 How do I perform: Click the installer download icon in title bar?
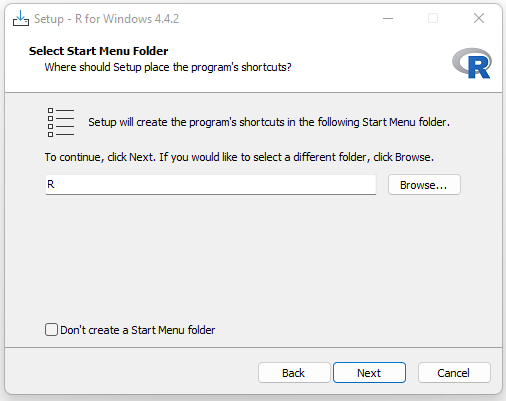tap(21, 18)
